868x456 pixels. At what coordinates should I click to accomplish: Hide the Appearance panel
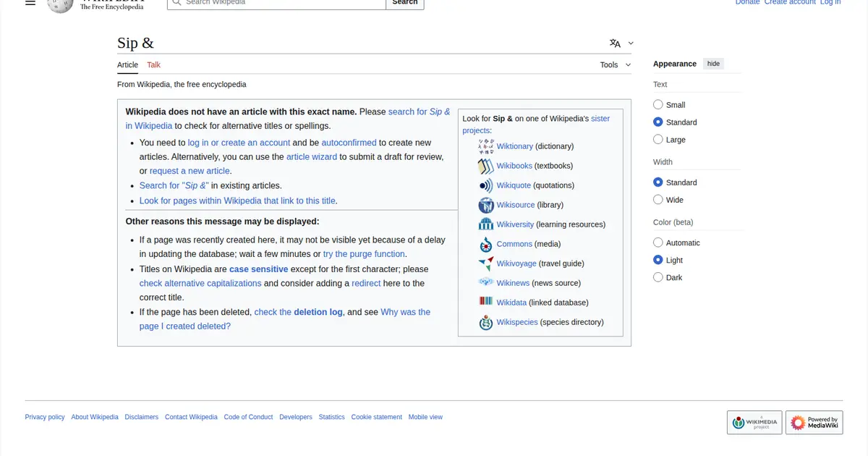pyautogui.click(x=713, y=64)
